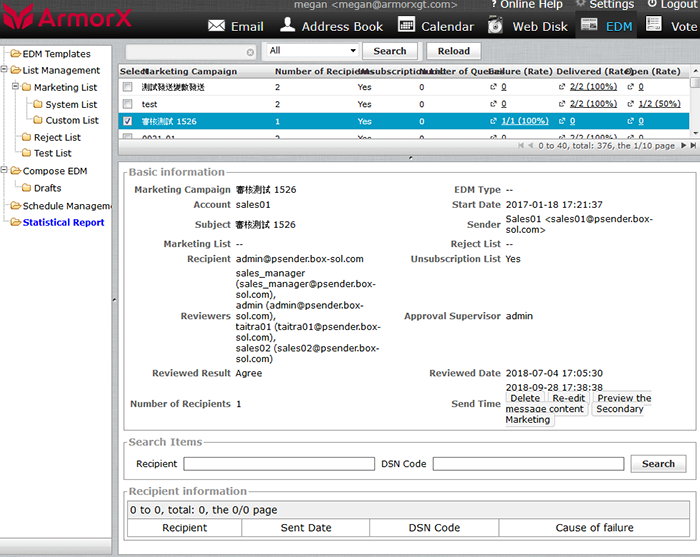Click export icon beside test's Open rate 1/2
Image resolution: width=700 pixels, height=557 pixels.
click(630, 104)
